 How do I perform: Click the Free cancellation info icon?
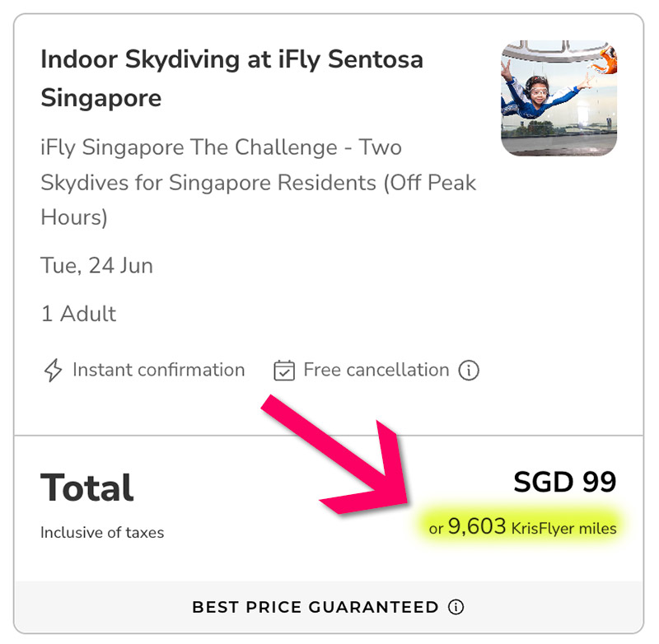(x=468, y=371)
